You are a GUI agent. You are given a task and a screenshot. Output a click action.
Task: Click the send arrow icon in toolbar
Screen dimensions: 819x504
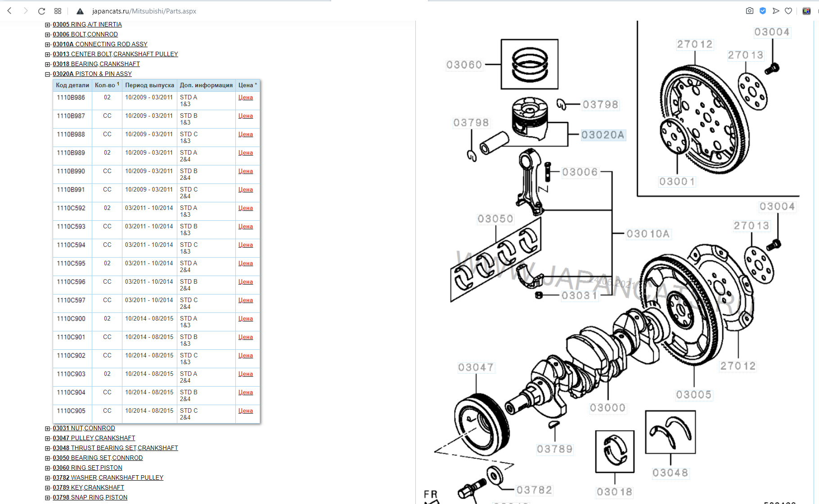click(x=776, y=11)
